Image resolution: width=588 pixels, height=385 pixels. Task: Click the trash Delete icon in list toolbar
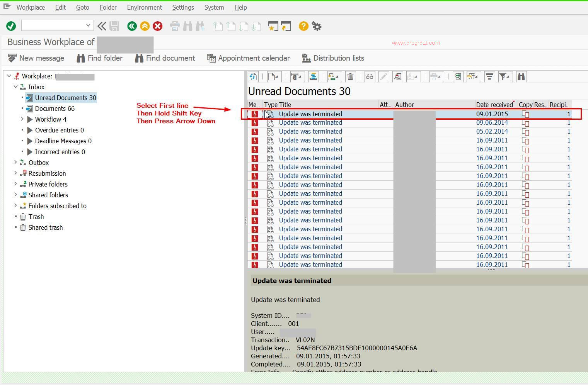(350, 77)
